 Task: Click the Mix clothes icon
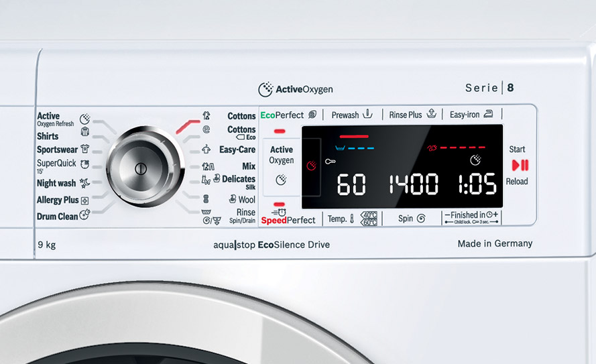[x=208, y=166]
